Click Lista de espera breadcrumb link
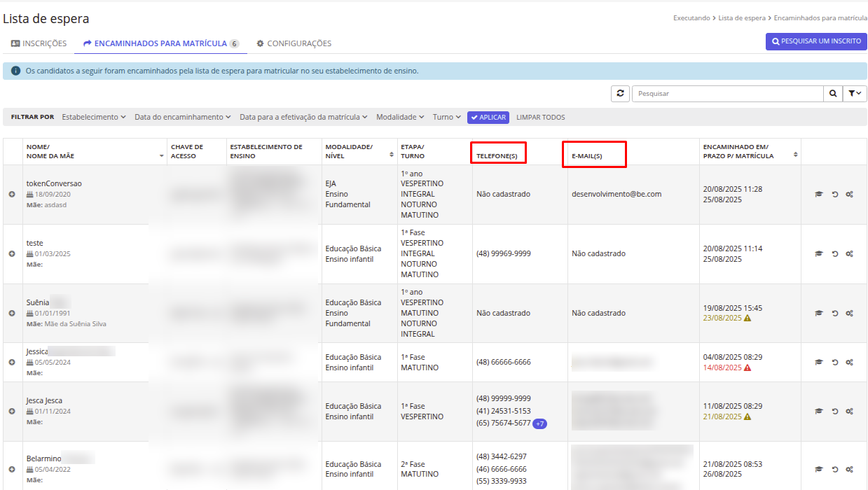This screenshot has width=868, height=490. pos(742,18)
